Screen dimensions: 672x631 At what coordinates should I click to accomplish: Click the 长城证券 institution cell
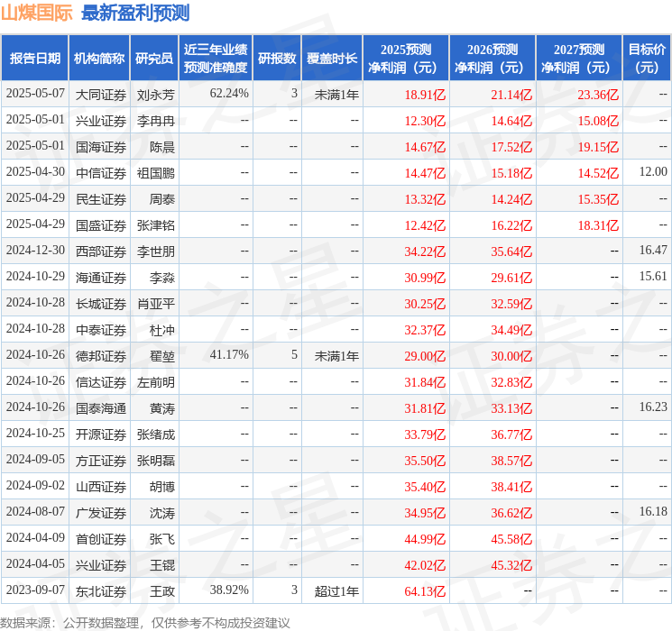pyautogui.click(x=101, y=304)
